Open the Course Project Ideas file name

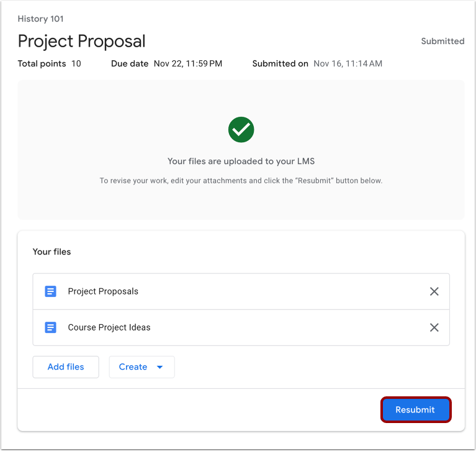click(x=109, y=327)
